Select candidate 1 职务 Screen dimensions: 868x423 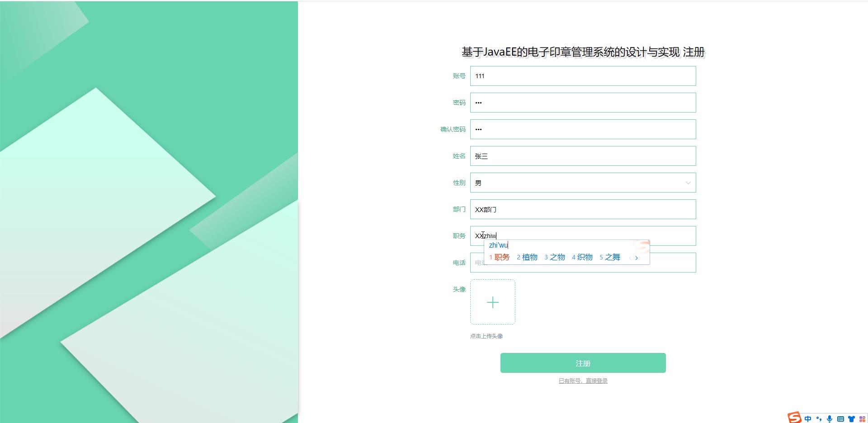tap(500, 257)
